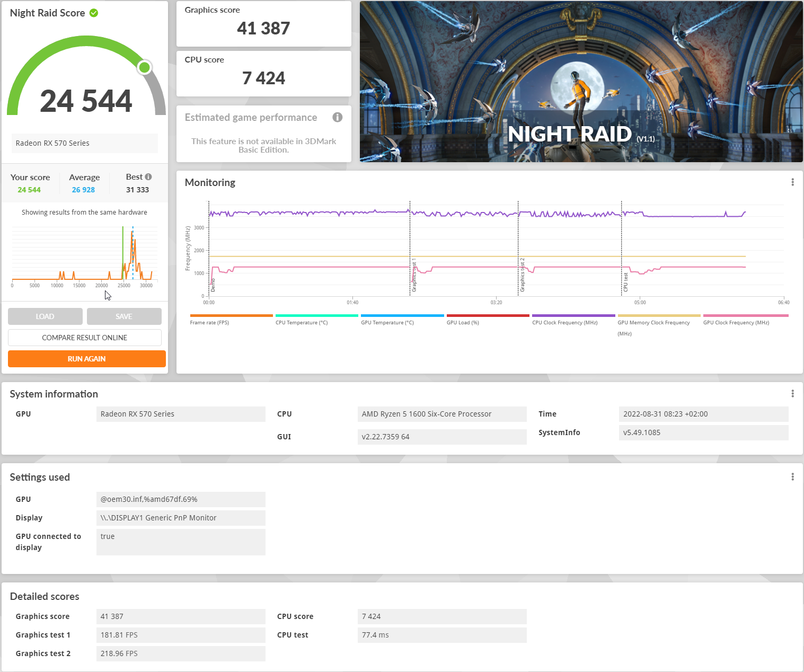Click the Graphics test 2 marker in chart

click(x=522, y=276)
